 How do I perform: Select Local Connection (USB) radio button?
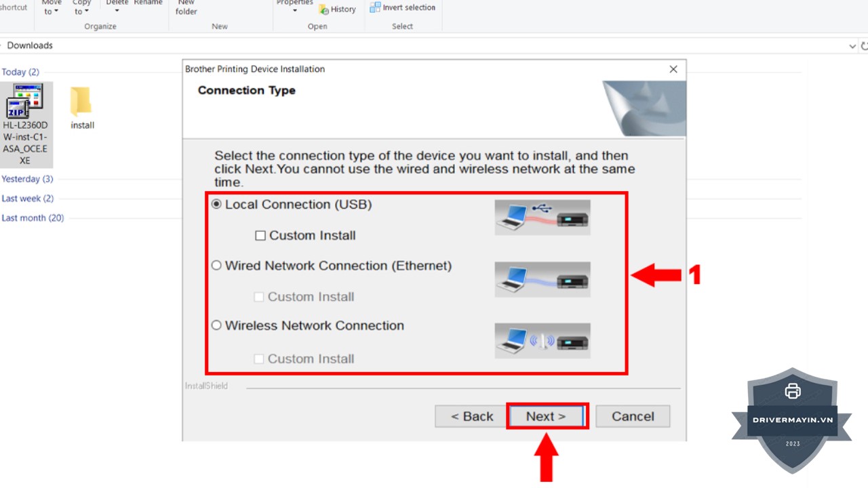point(217,204)
